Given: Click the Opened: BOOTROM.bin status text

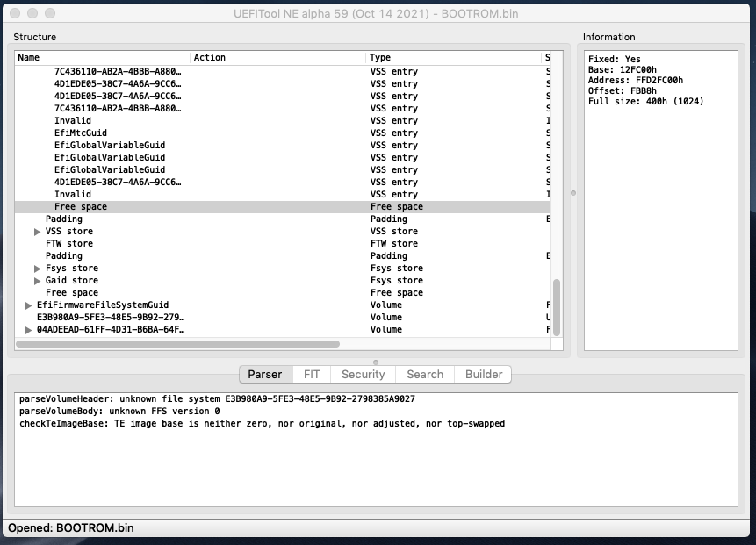Looking at the screenshot, I should coord(71,528).
